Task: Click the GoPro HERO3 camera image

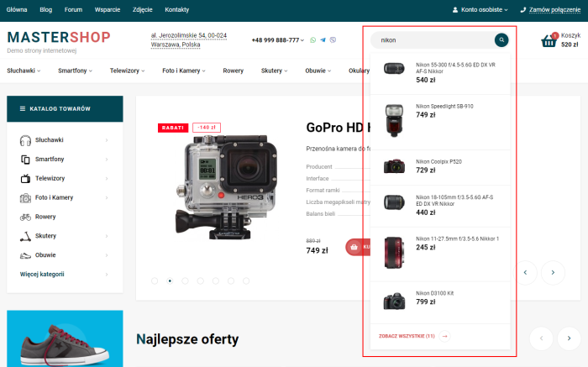Action: point(226,187)
